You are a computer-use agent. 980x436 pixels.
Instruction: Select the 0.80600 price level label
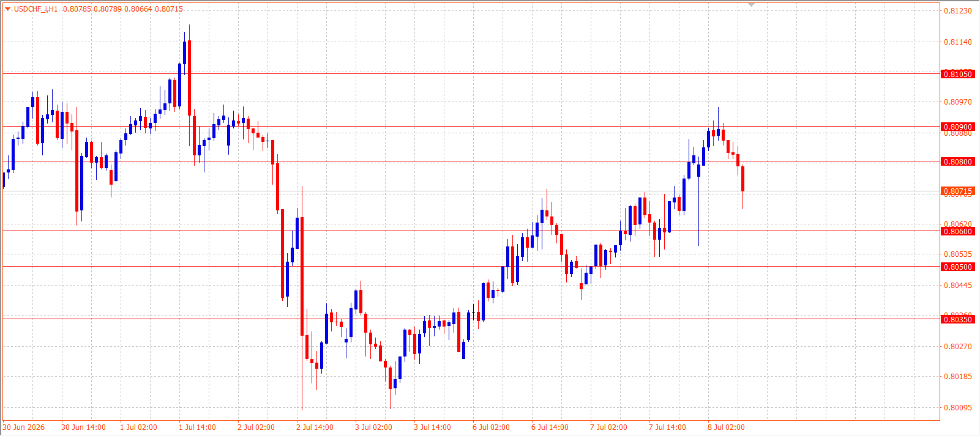(957, 232)
